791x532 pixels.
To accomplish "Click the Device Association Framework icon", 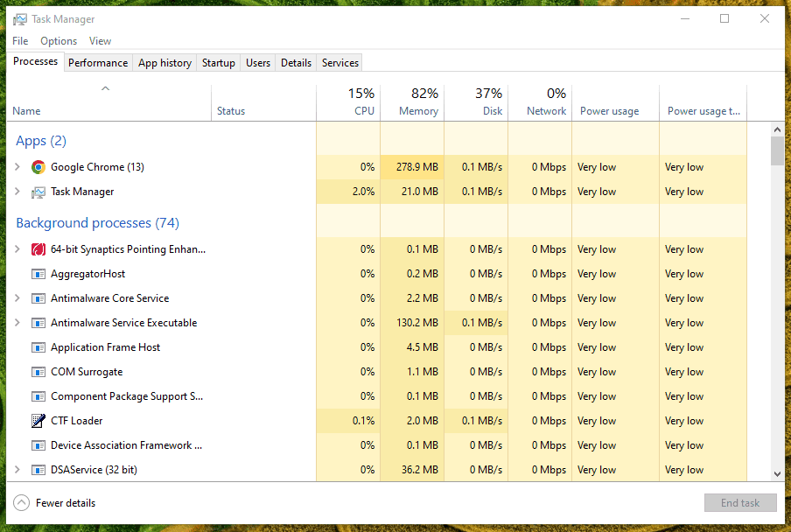I will pos(38,445).
